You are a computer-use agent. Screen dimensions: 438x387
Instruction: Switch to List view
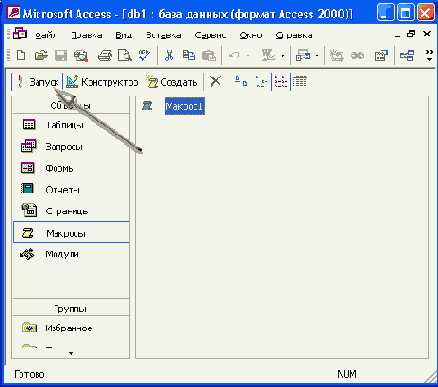(281, 81)
